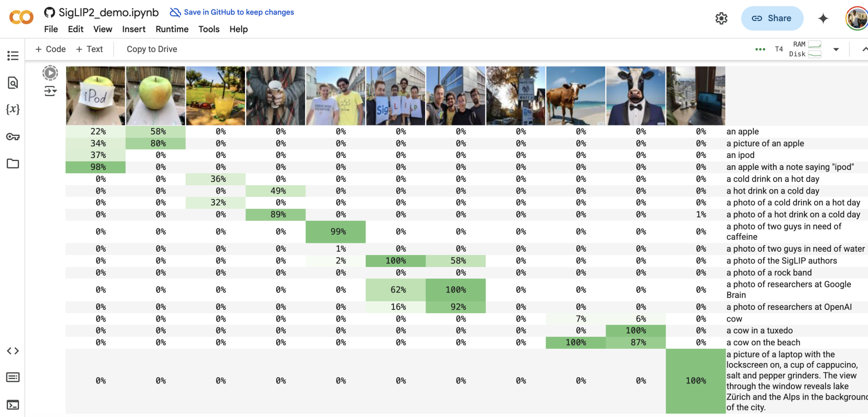Open the Secrets panel
Viewport: 868px width, 417px height.
coord(13,136)
